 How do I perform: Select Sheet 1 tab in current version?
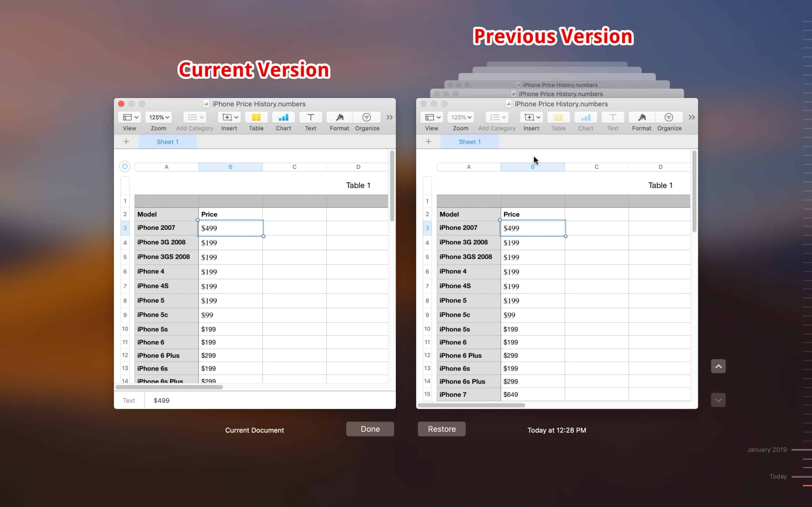tap(167, 142)
